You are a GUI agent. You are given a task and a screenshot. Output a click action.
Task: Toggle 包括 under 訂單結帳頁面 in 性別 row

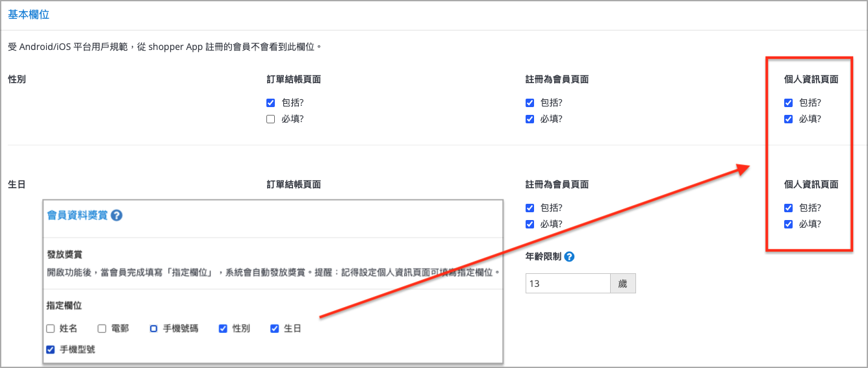tap(271, 103)
